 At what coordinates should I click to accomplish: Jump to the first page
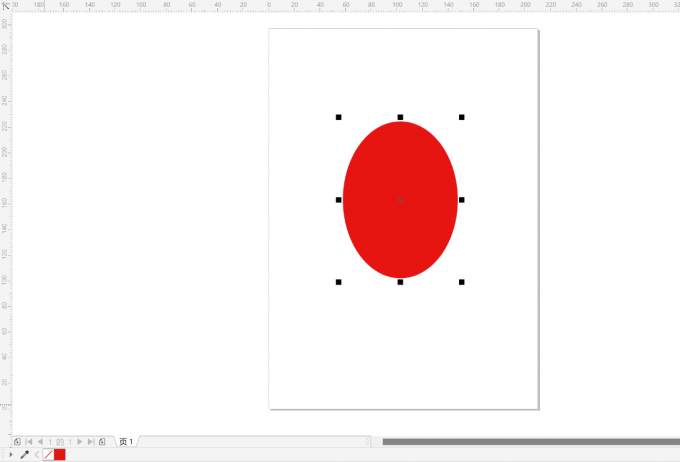[x=29, y=441]
